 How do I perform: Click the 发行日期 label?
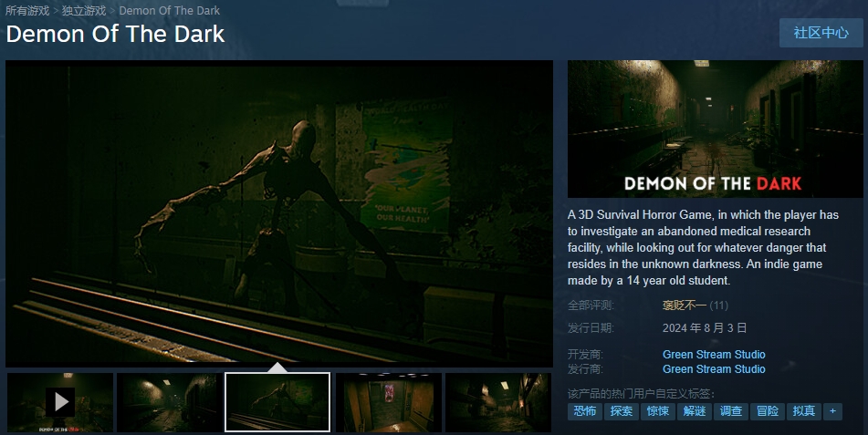pos(591,328)
